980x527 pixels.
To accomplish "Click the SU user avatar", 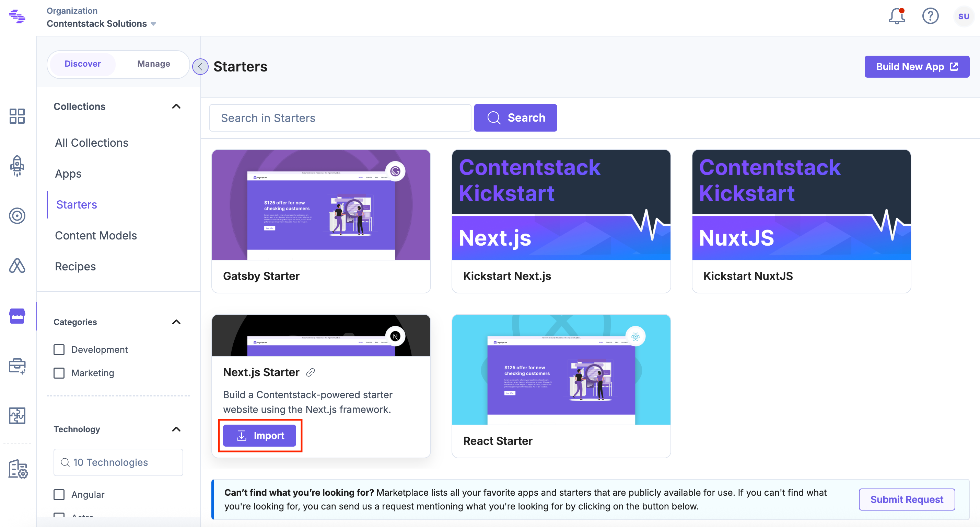I will (963, 16).
